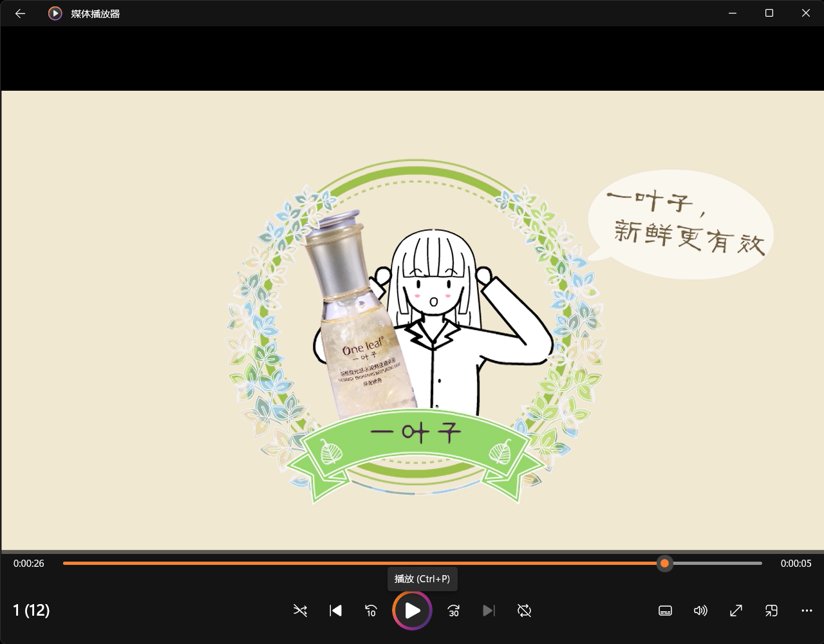
Task: Click the elapsed time 0:00:26
Action: [29, 564]
